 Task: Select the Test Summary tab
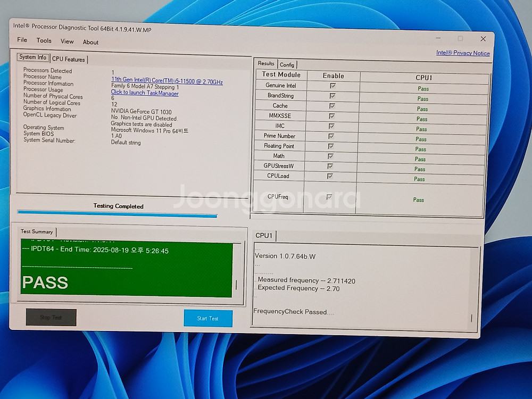[37, 231]
